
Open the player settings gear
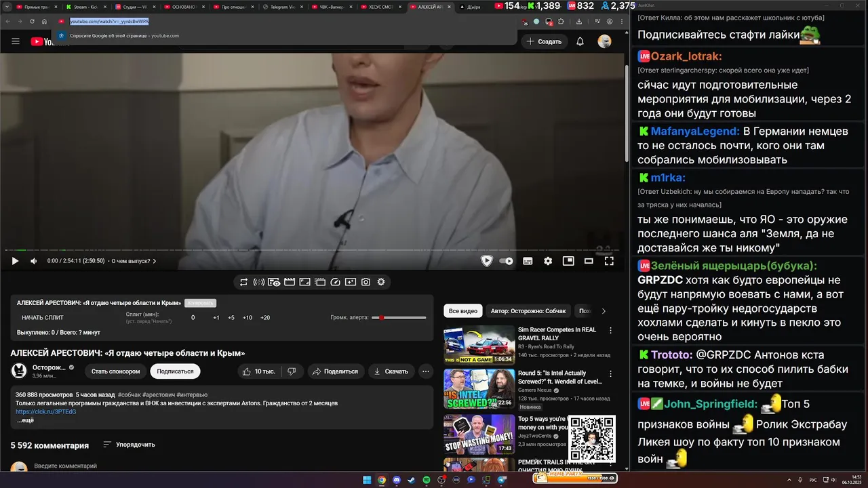click(548, 261)
